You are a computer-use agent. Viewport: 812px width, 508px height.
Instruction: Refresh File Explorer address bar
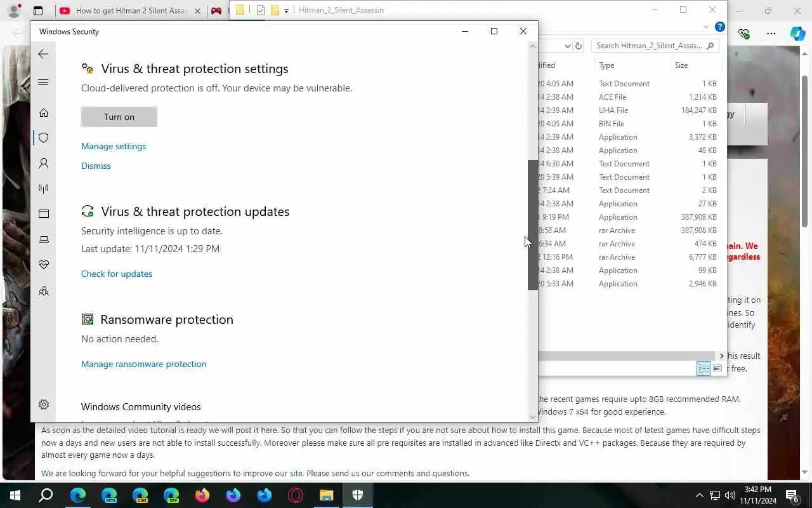(x=578, y=46)
